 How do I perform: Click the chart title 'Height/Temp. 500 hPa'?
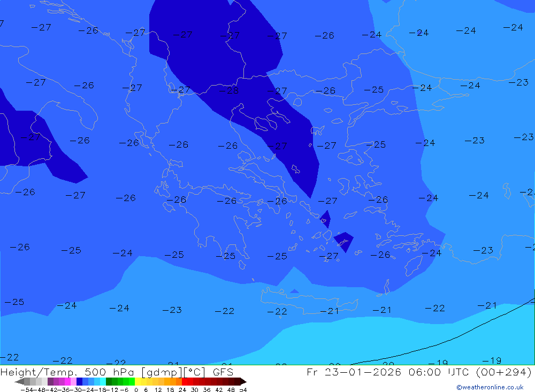point(67,372)
